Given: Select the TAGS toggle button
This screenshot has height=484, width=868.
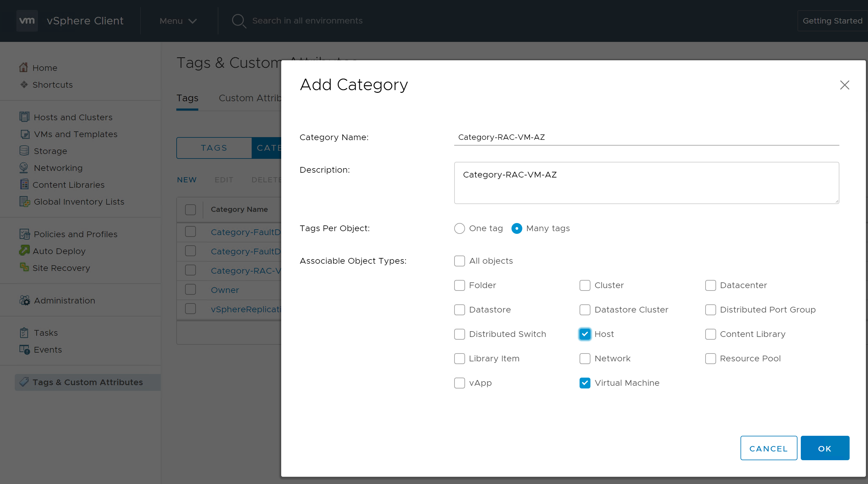Looking at the screenshot, I should [x=214, y=148].
